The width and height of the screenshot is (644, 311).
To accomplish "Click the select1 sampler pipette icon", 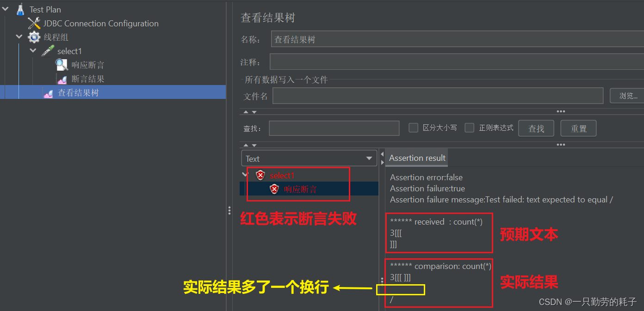I will (48, 51).
